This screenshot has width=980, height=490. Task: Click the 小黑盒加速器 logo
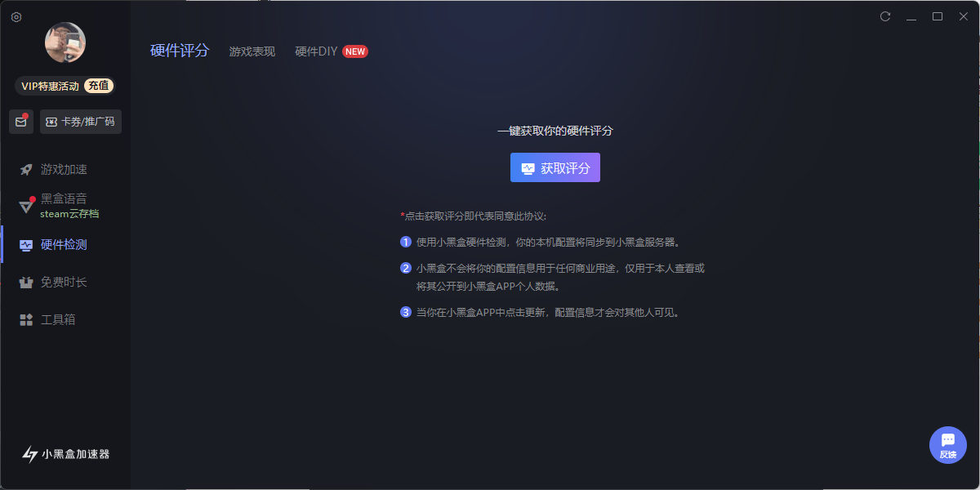tap(65, 454)
